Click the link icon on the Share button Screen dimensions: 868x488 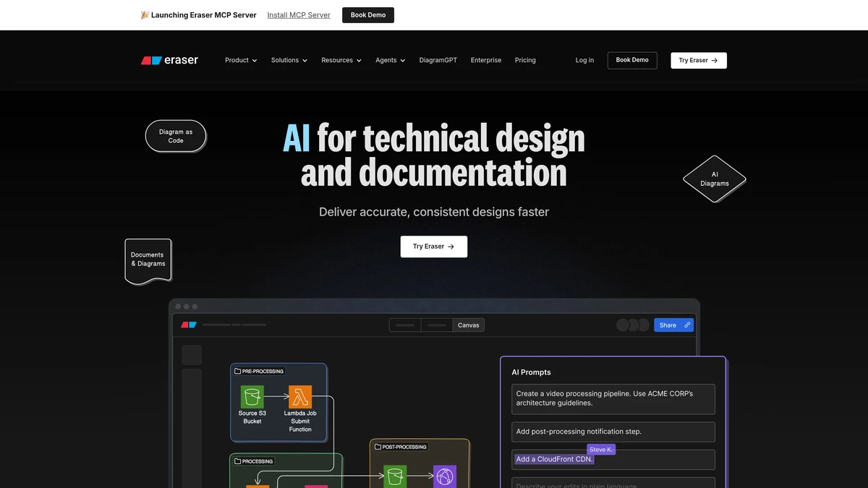pos(687,325)
